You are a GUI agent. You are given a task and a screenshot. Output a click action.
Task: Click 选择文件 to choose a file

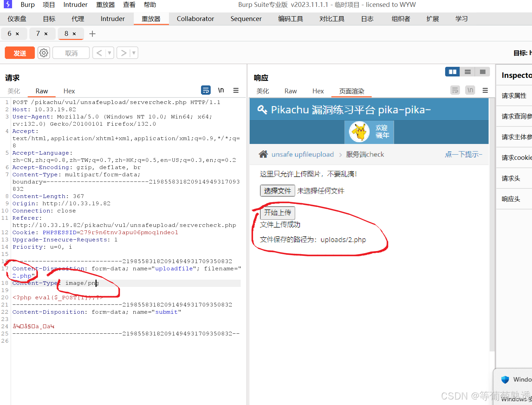(278, 190)
